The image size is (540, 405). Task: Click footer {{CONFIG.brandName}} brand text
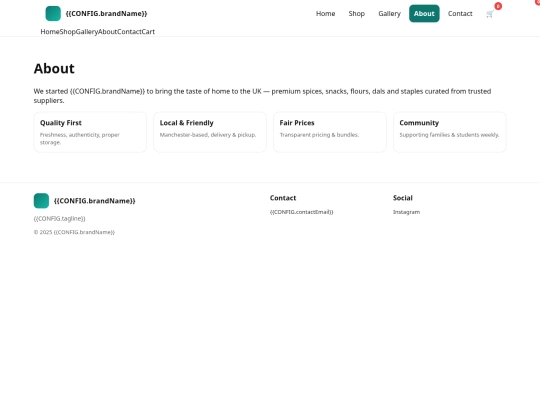pyautogui.click(x=95, y=201)
